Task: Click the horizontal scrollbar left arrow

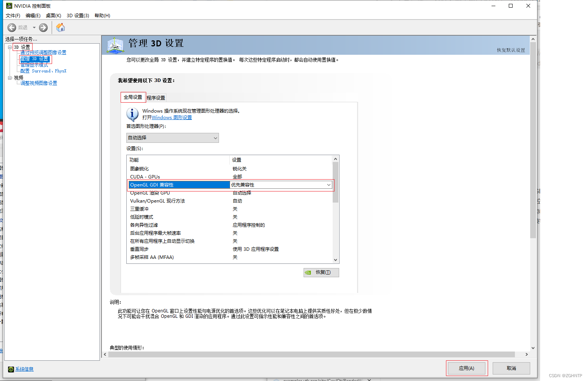Action: 105,355
